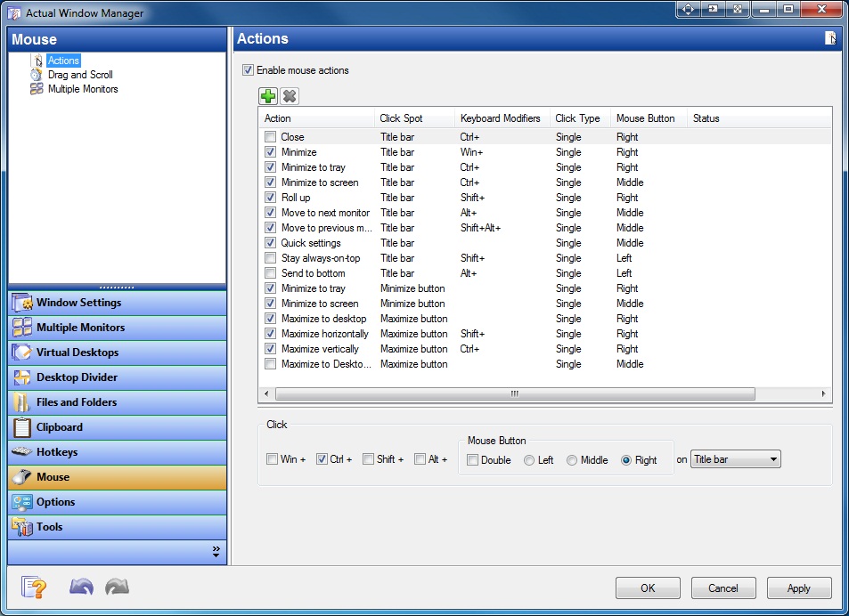
Task: Select Multiple Monitors under Mouse tree
Action: click(x=83, y=89)
